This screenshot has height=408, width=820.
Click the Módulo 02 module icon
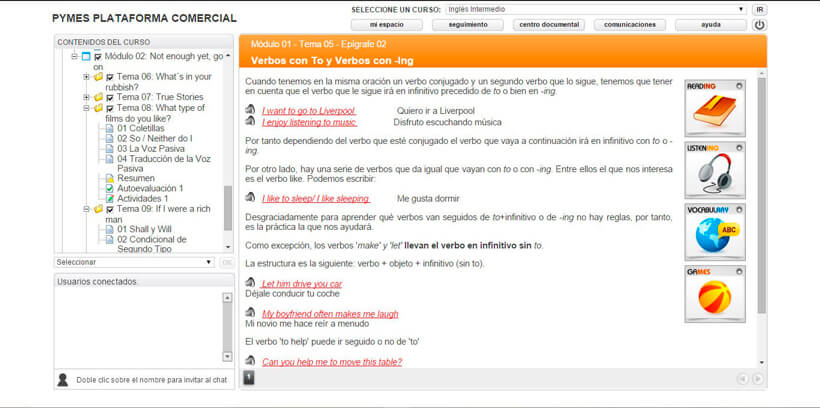[86, 56]
